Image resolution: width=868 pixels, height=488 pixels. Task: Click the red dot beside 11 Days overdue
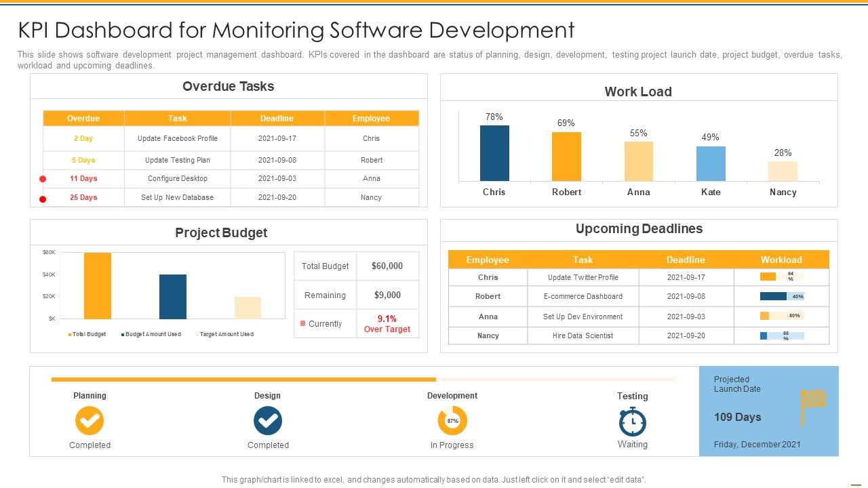tap(42, 178)
